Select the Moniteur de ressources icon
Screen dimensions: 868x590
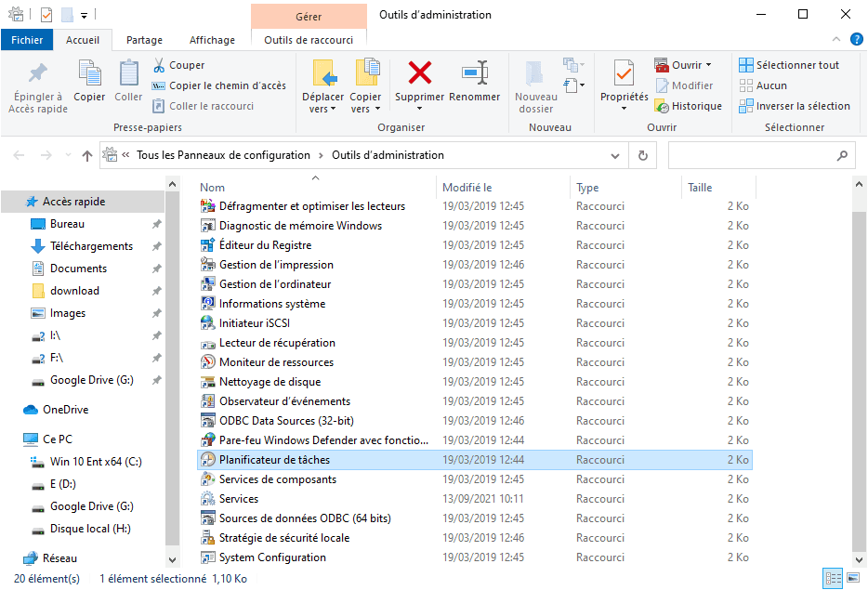[x=207, y=362]
